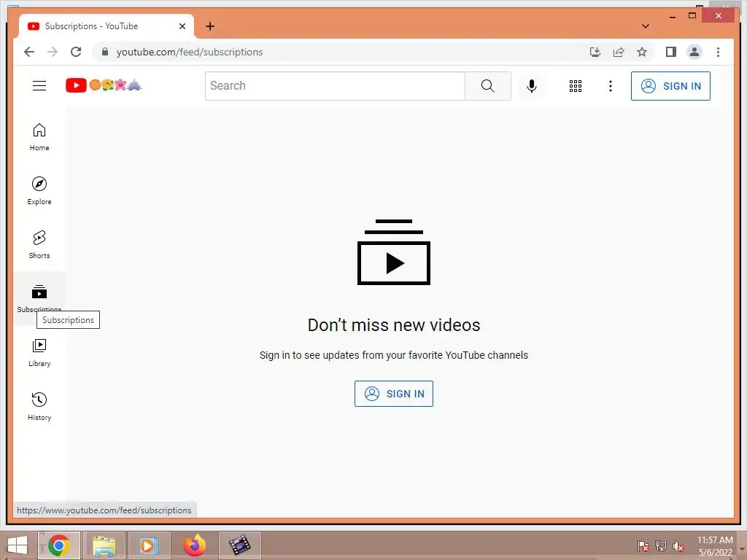
Task: Open Library in the sidebar
Action: click(39, 353)
